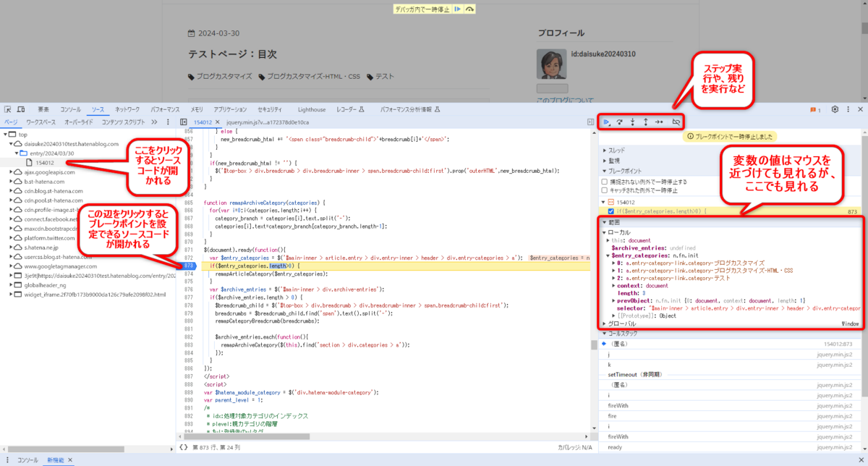Uncheck the breakpoint at line 873

click(x=611, y=211)
